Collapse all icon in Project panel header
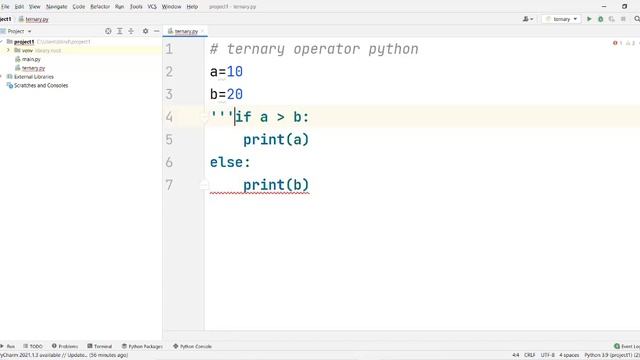The height and width of the screenshot is (360, 640). (131, 31)
